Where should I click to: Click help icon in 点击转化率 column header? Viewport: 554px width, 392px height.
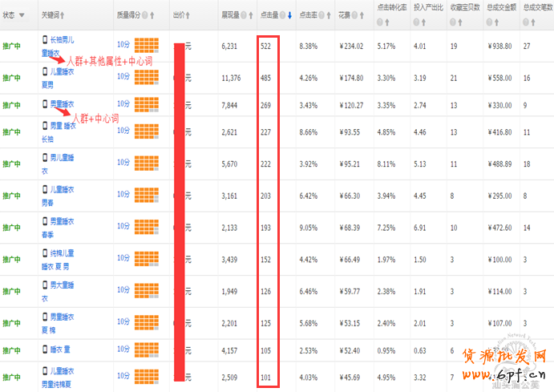[380, 22]
